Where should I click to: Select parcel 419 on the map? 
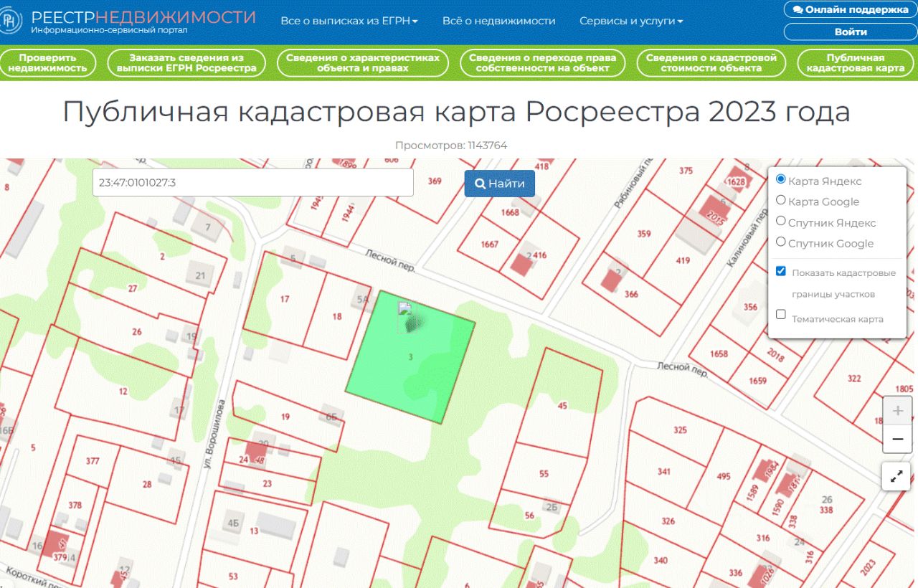[x=683, y=261]
